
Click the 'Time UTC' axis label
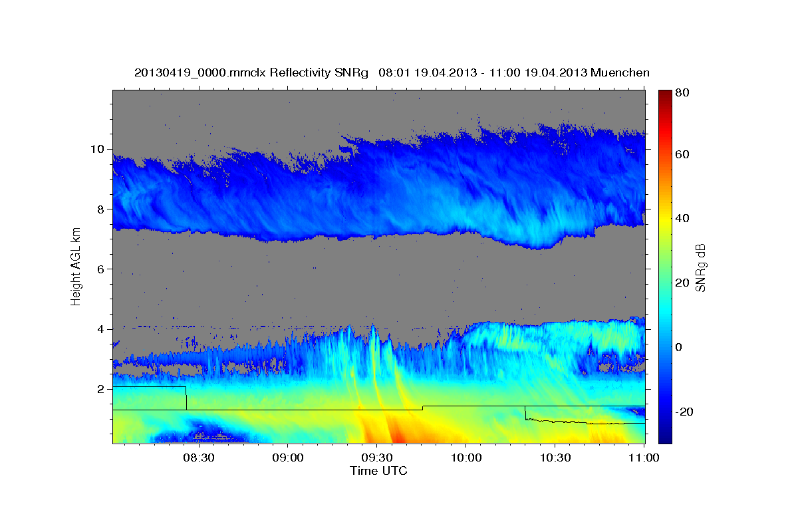click(378, 471)
